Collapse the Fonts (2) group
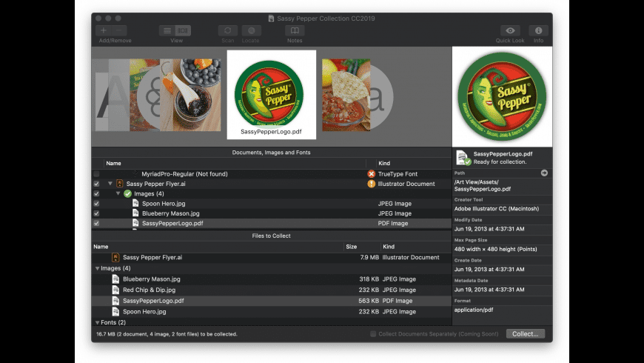 pos(97,323)
